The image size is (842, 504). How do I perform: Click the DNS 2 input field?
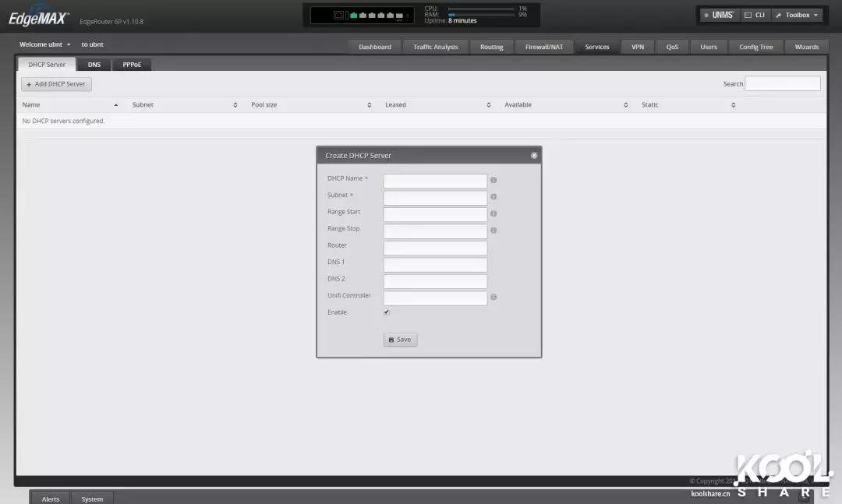pos(435,280)
